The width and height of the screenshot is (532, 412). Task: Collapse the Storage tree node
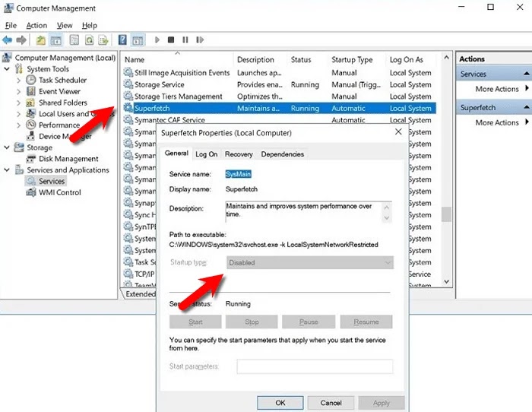click(x=7, y=147)
